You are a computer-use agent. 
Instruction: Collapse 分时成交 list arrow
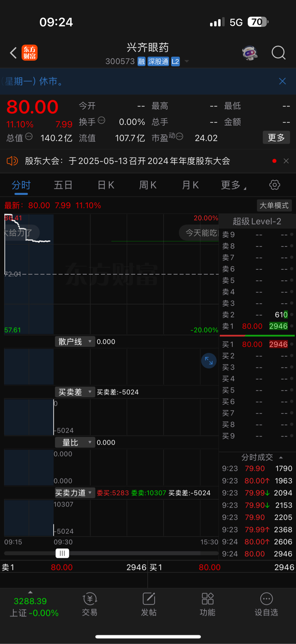[x=281, y=457]
